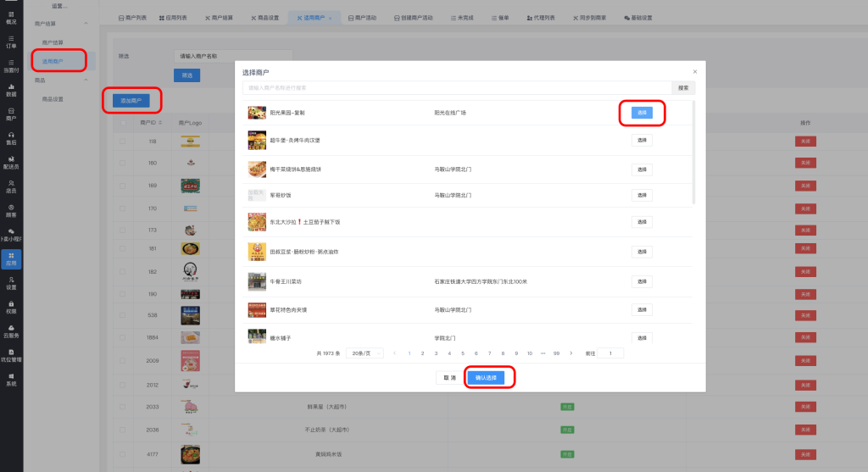
Task: Click 选择 button for 军哥炒饭
Action: 642,195
